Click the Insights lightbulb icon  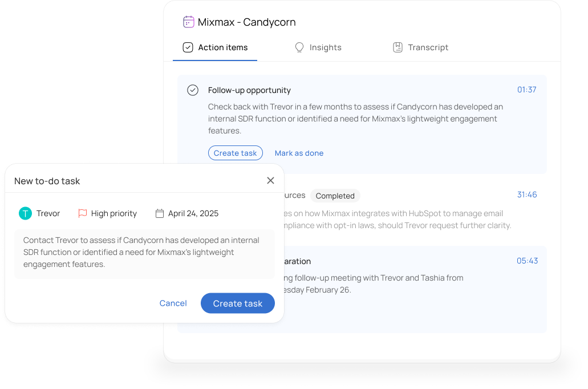pyautogui.click(x=299, y=47)
